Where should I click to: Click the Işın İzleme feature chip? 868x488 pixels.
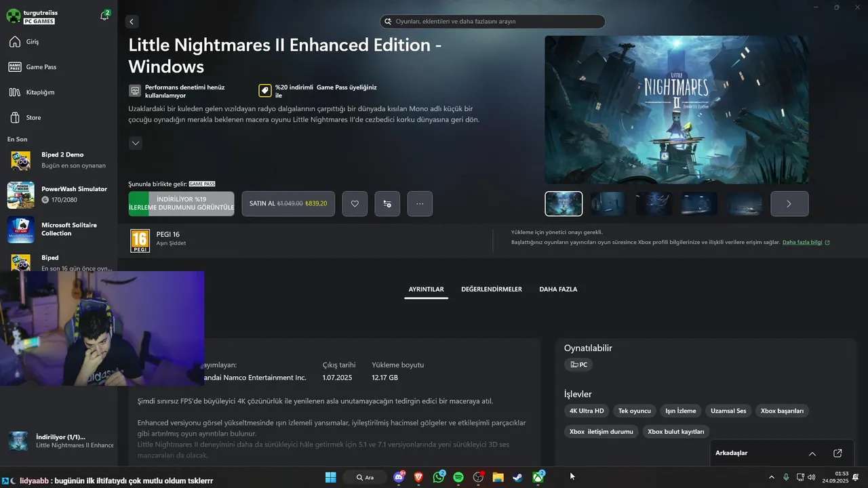(680, 411)
